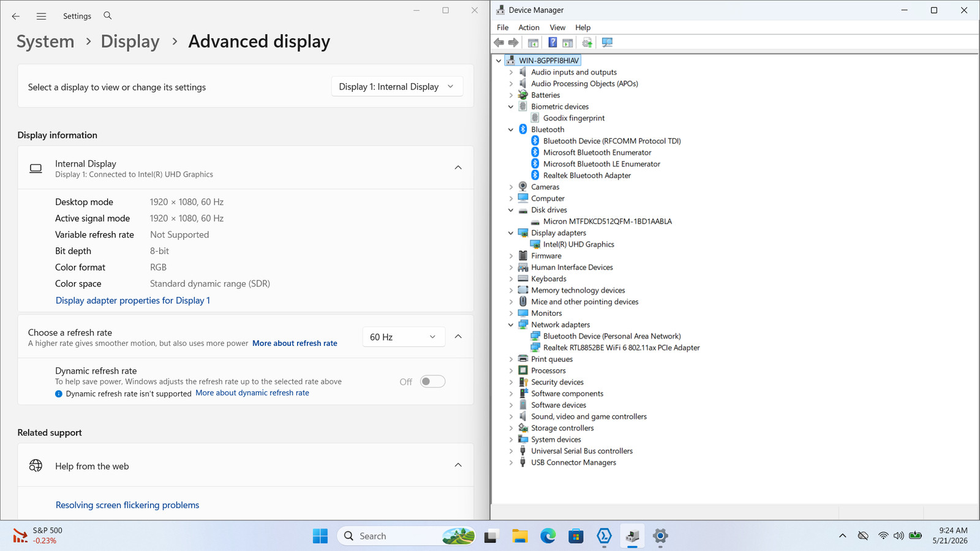Click the volume icon in system tray

tap(899, 536)
